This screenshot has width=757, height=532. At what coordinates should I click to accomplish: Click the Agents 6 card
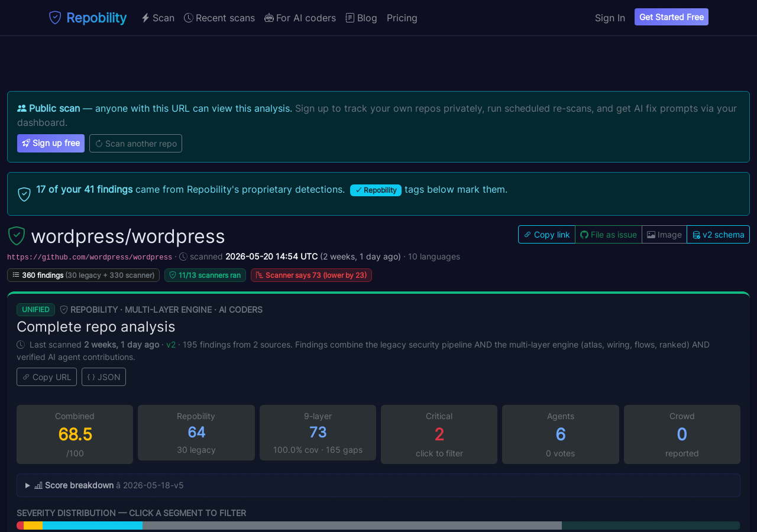click(561, 434)
